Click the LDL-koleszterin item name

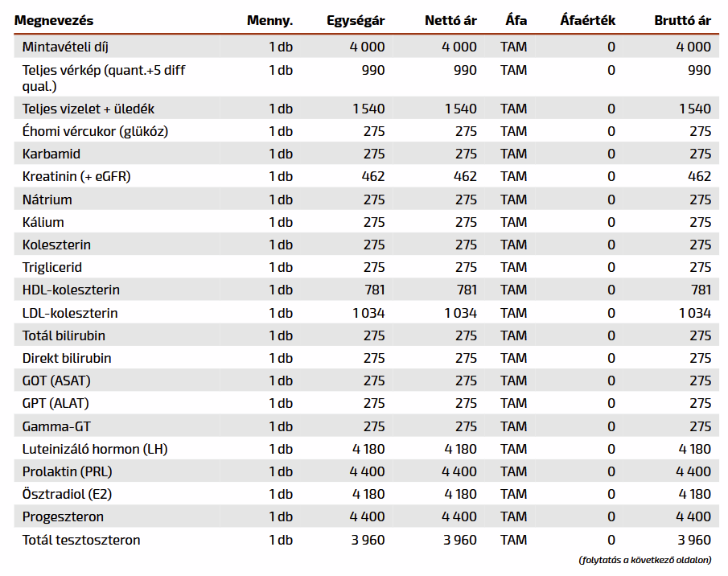point(70,313)
